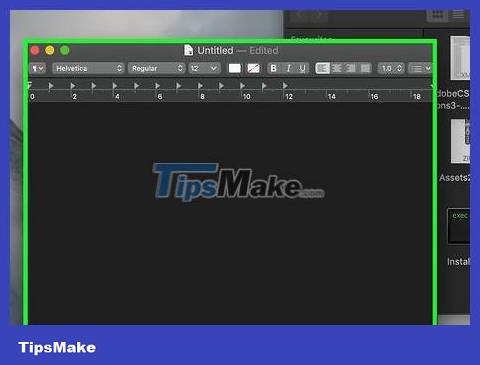
Task: Click the Edited status in title bar
Action: pos(264,51)
